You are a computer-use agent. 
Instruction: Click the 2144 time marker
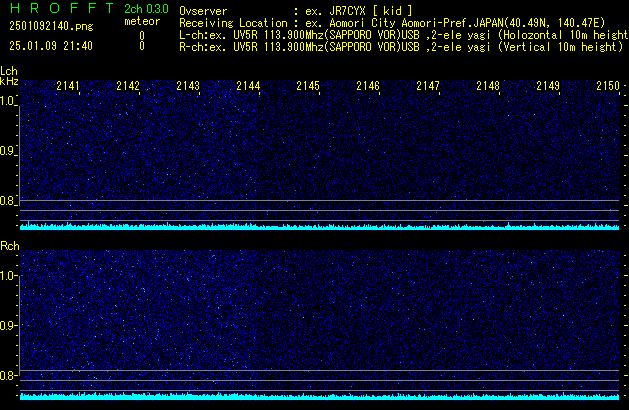point(248,86)
